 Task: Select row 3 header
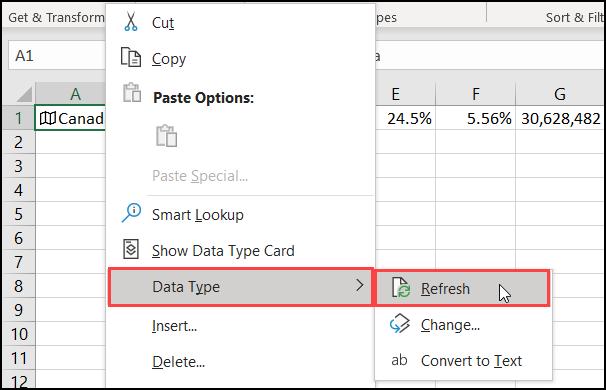click(x=19, y=166)
